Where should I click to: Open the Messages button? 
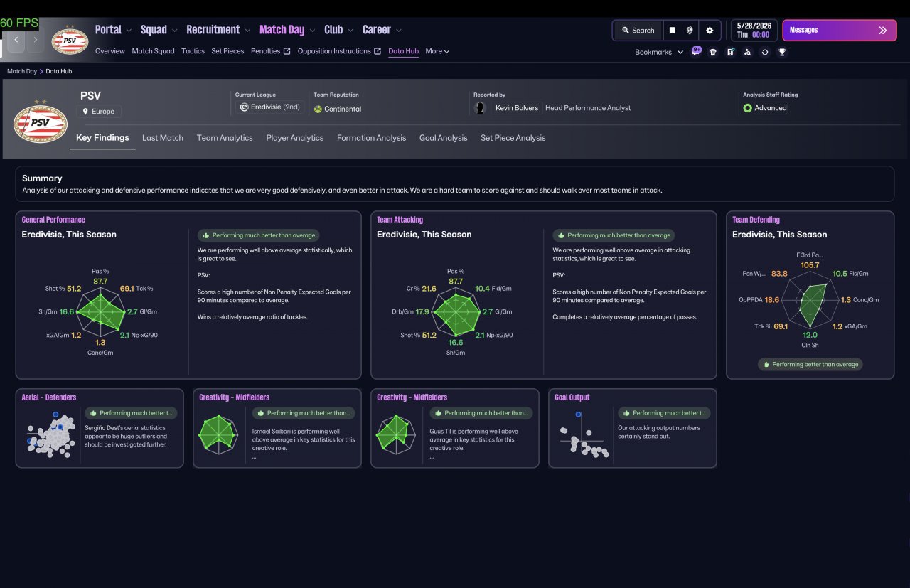pyautogui.click(x=840, y=31)
